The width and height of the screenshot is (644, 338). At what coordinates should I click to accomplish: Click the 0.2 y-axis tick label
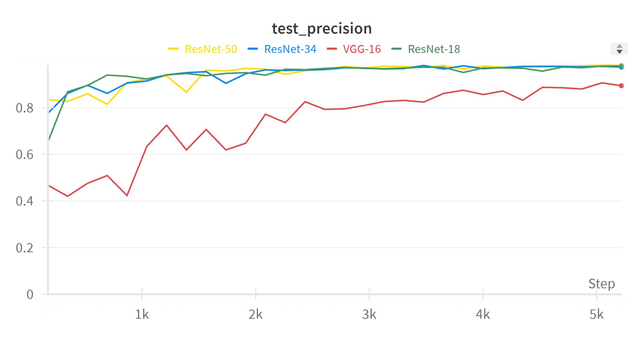pyautogui.click(x=24, y=248)
